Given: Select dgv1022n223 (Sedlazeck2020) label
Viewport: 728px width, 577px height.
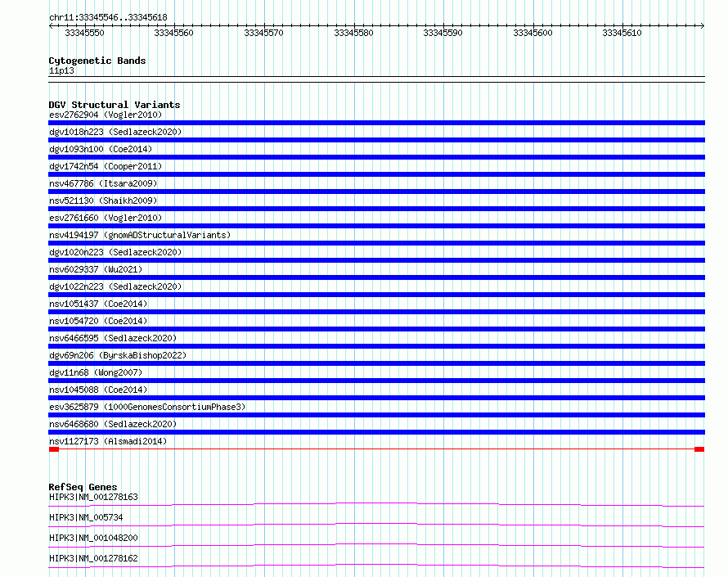Looking at the screenshot, I should 115,286.
